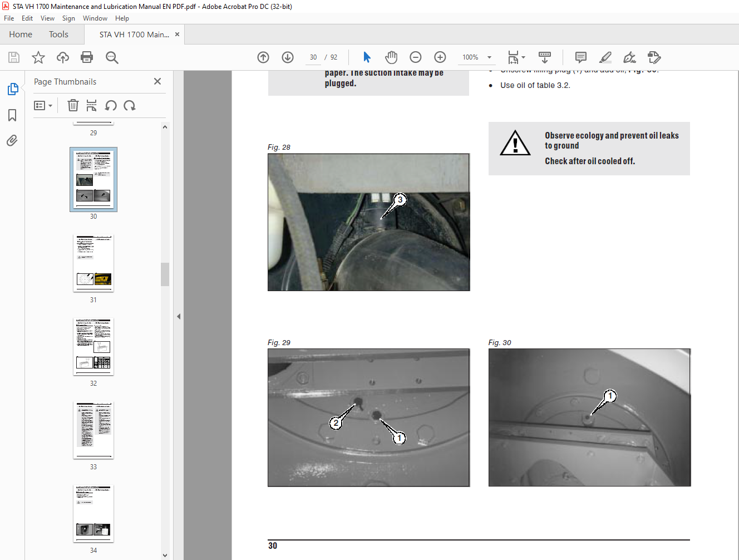Click the 'Fig. 29' caption
This screenshot has width=739, height=560.
tap(279, 342)
